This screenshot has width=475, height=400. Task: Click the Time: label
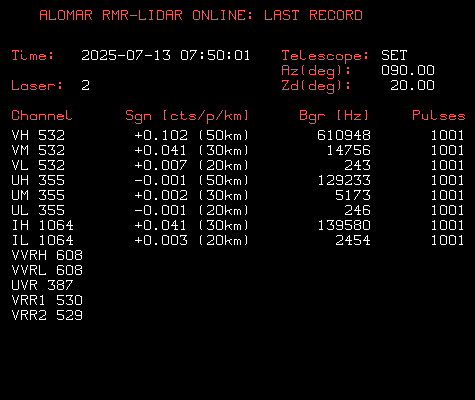coord(33,55)
